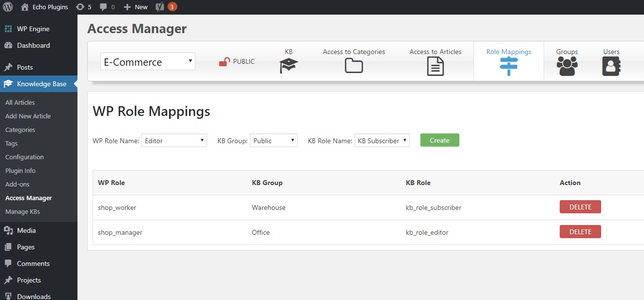Click the shop_manager WP Role cell

coord(120,232)
